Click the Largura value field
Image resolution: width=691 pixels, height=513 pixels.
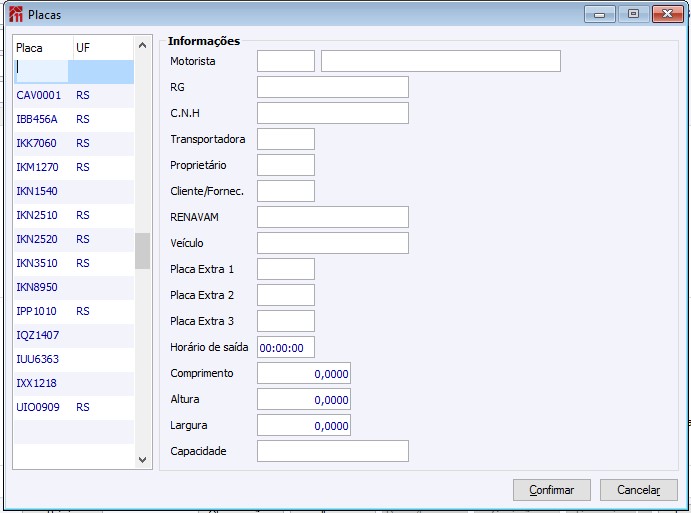coord(304,425)
